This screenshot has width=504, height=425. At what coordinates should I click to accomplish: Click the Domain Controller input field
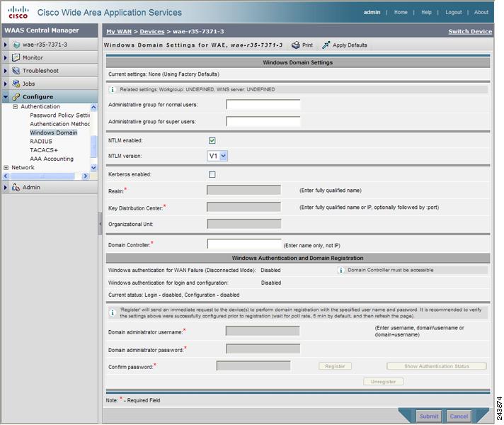(x=244, y=244)
